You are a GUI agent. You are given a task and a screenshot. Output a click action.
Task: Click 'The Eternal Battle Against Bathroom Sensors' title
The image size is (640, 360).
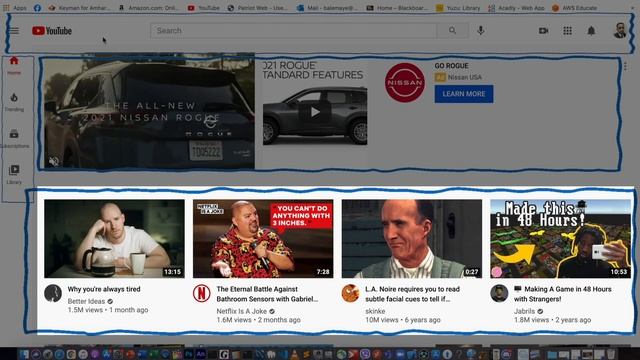pyautogui.click(x=267, y=294)
